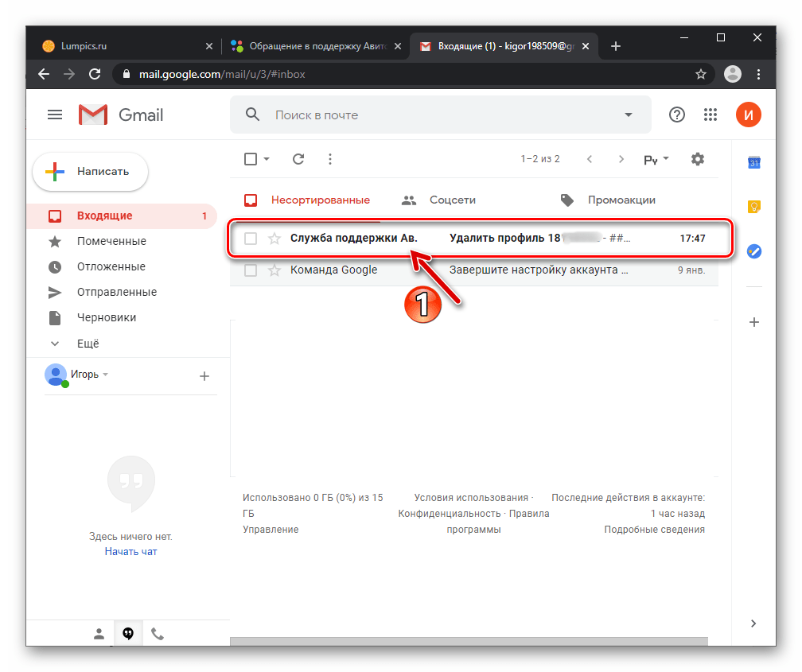Open the Contacts person icon at bottom
This screenshot has width=802, height=672.
click(99, 634)
